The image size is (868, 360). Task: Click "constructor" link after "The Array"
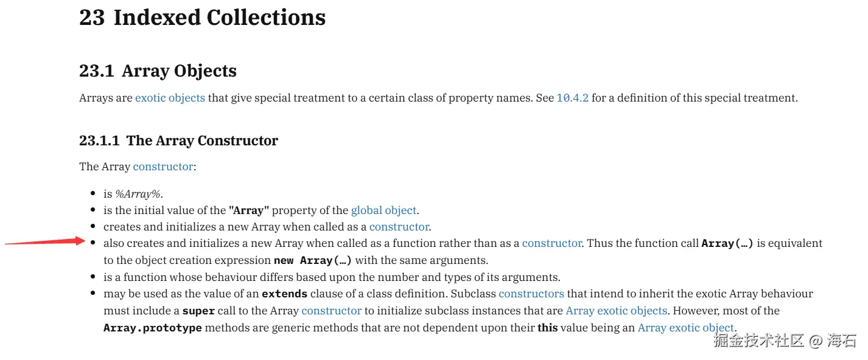coord(163,167)
